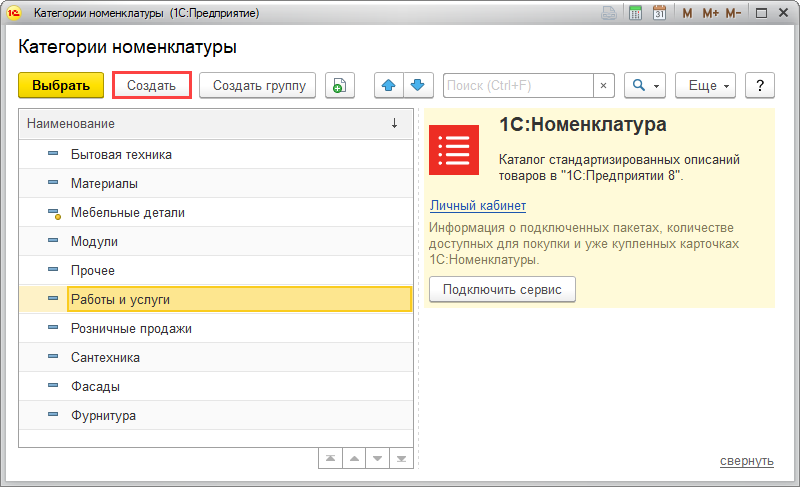Click Создать группу button
Screen dimensions: 800x487
point(258,86)
